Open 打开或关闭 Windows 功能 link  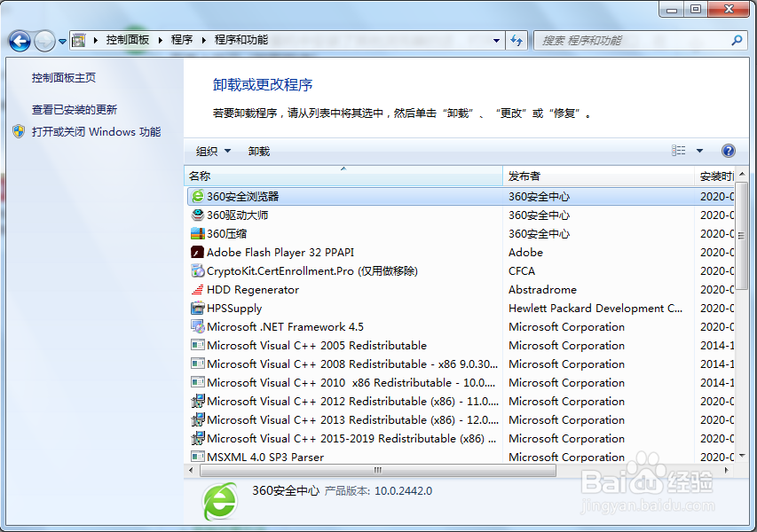point(96,132)
